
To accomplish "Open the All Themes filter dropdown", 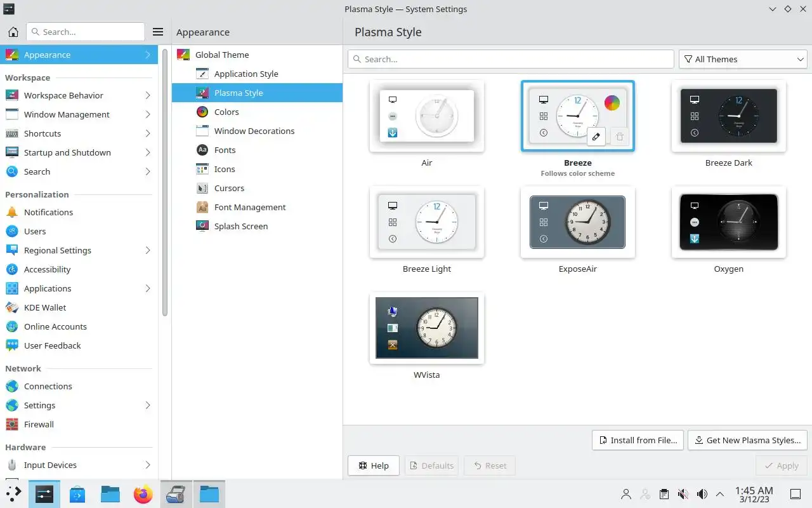I will point(743,59).
